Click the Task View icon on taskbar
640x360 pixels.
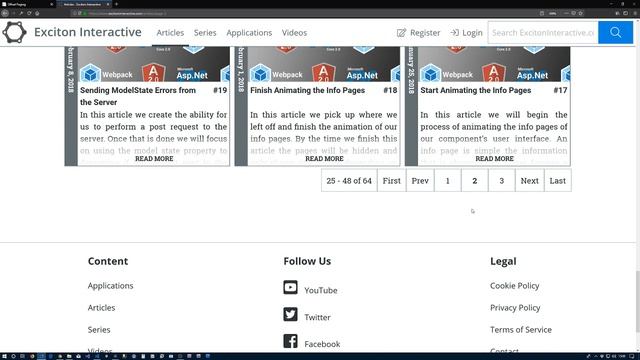(22, 356)
